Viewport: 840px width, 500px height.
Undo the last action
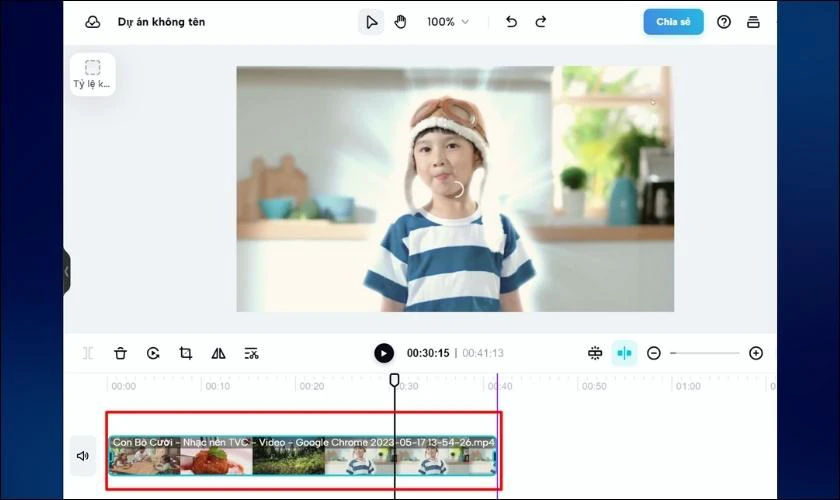coord(511,22)
